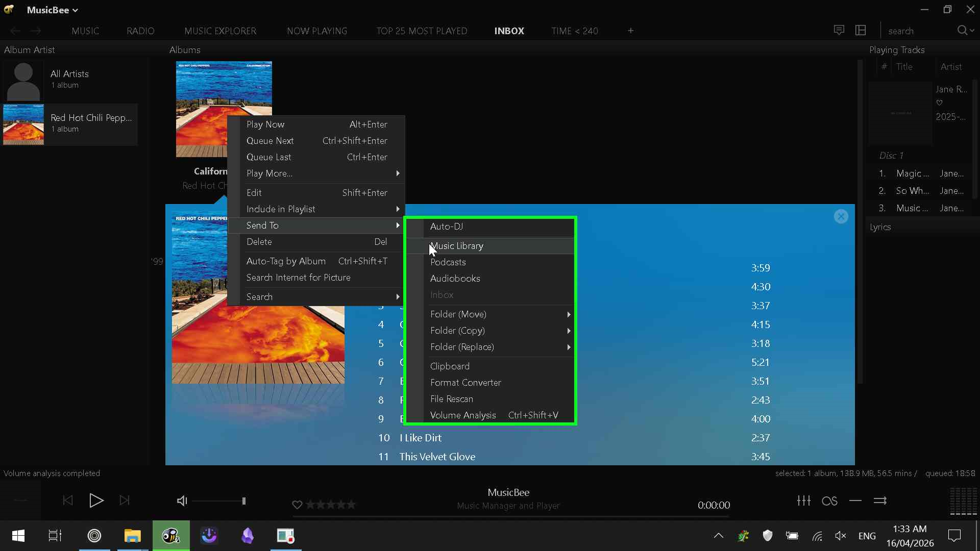Screen dimensions: 980x551
Task: Toggle shuffle mode icon
Action: (880, 501)
